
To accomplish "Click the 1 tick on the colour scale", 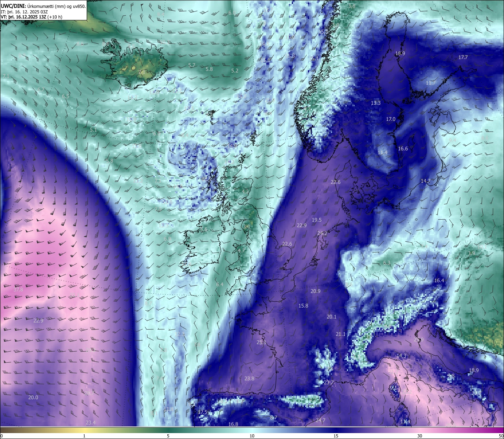I will click(x=84, y=436).
